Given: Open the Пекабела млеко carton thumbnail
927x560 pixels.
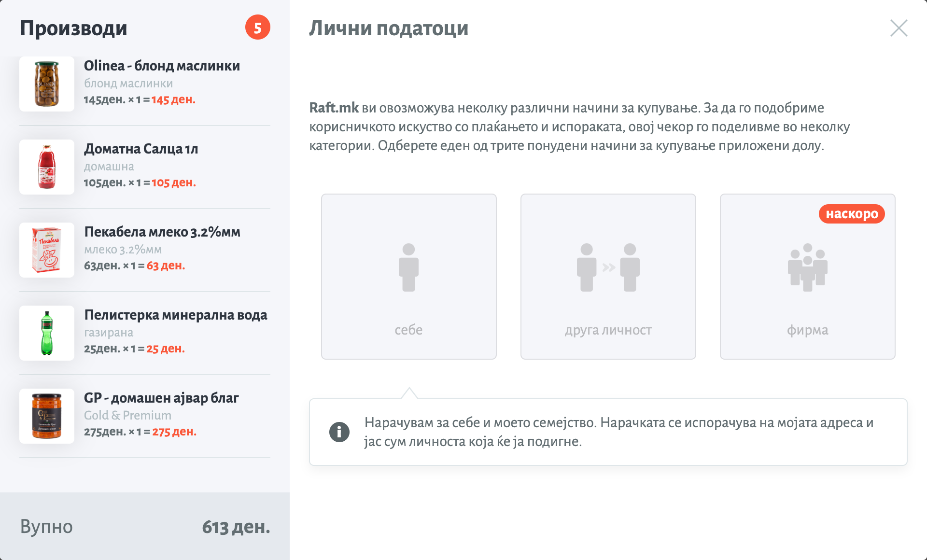Looking at the screenshot, I should 47,250.
